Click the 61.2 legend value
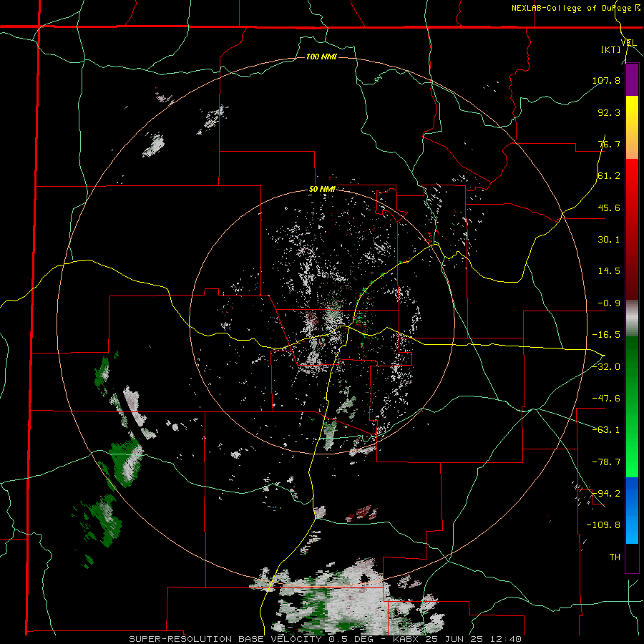The image size is (644, 644). point(609,176)
